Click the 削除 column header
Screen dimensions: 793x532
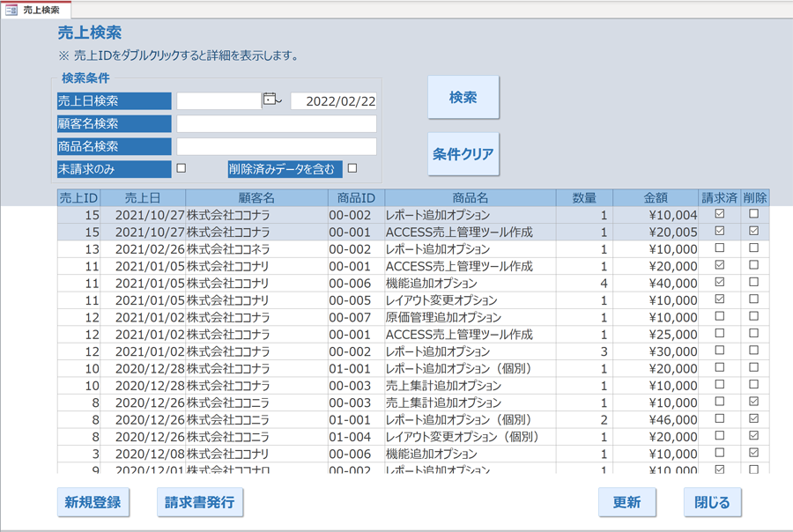[x=755, y=197]
